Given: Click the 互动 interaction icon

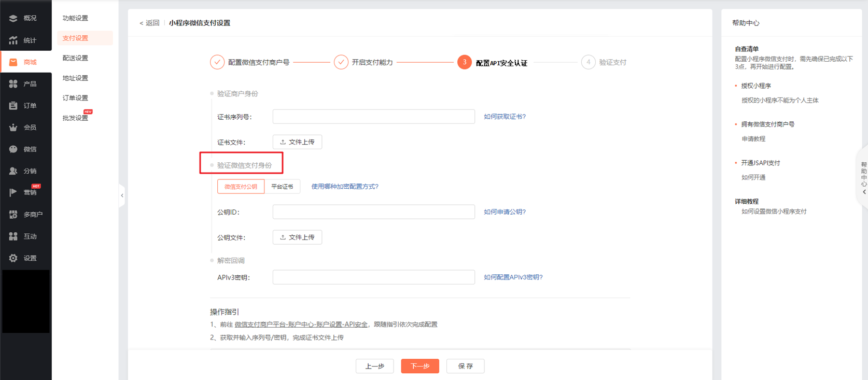Looking at the screenshot, I should point(13,236).
